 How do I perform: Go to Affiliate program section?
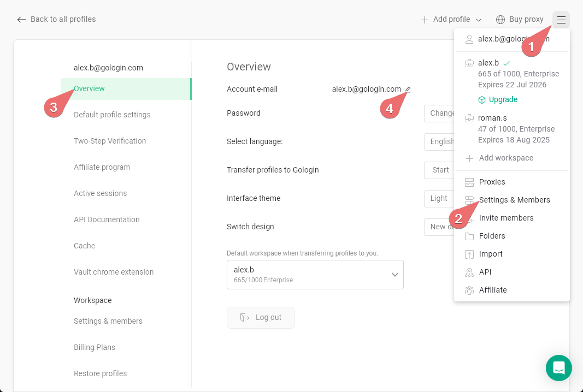[x=102, y=167]
